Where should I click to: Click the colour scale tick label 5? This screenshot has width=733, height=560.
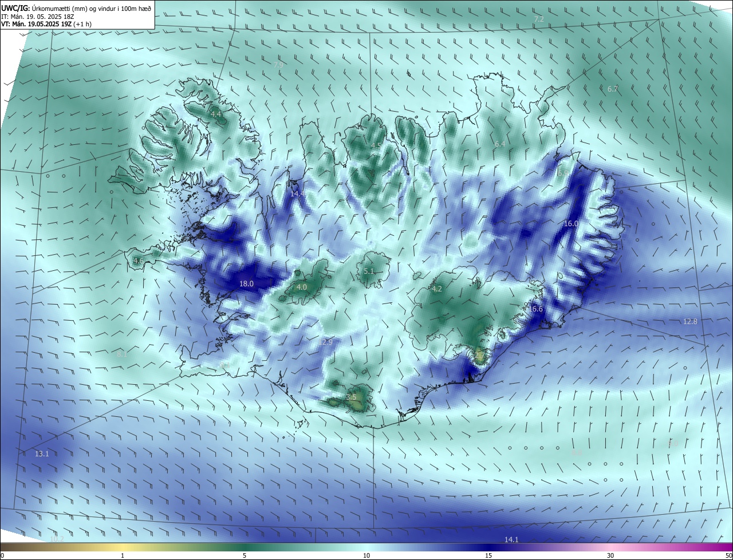click(245, 555)
